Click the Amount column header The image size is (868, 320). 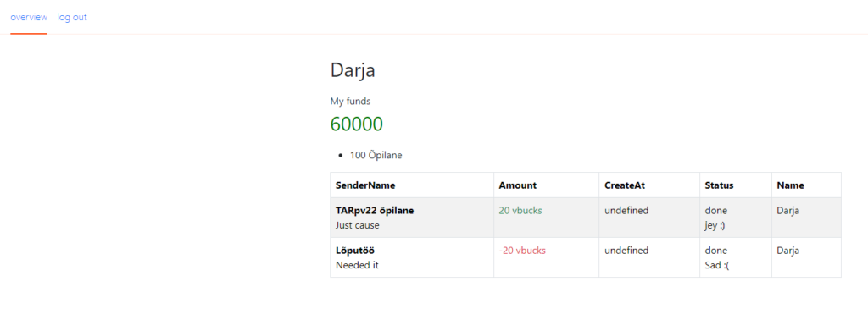[518, 185]
